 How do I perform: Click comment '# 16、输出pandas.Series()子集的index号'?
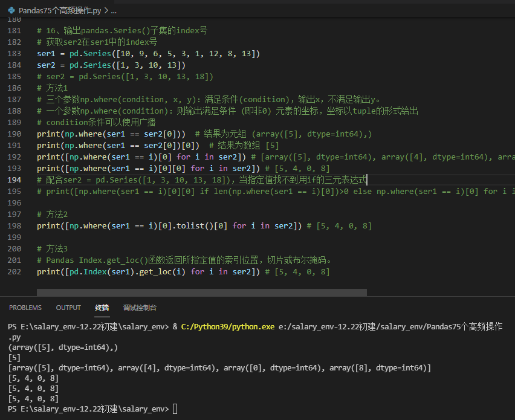pos(122,31)
